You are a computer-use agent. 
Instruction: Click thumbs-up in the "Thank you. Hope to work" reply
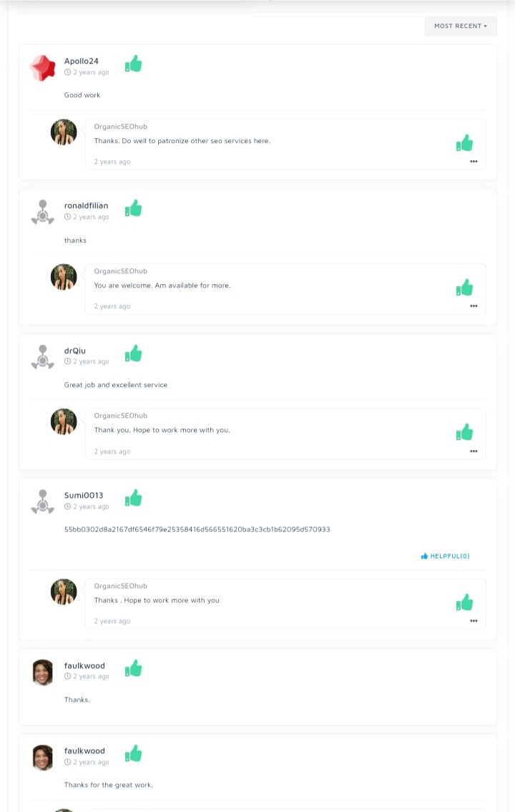[x=465, y=432]
